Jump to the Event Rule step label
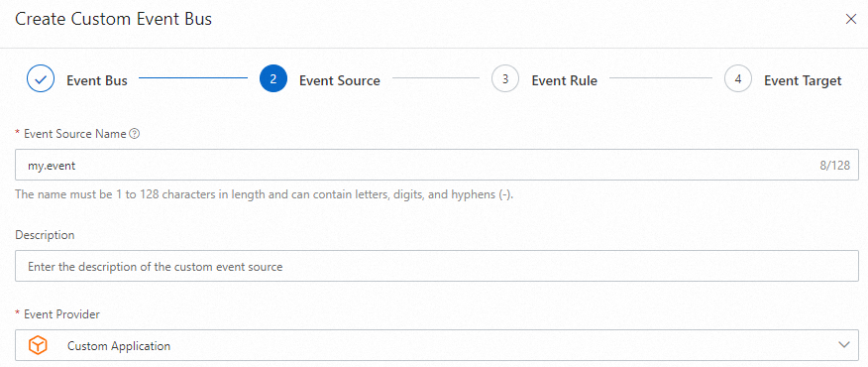Screen dimensions: 868x367 pos(564,81)
